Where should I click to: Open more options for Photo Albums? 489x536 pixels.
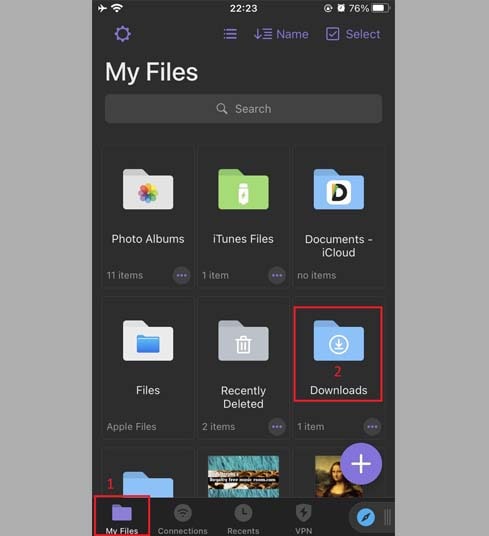click(181, 275)
